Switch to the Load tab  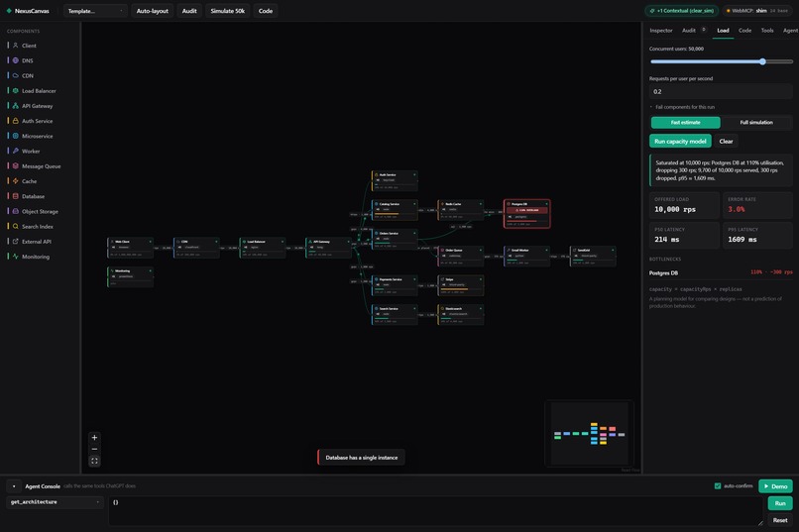pyautogui.click(x=723, y=31)
